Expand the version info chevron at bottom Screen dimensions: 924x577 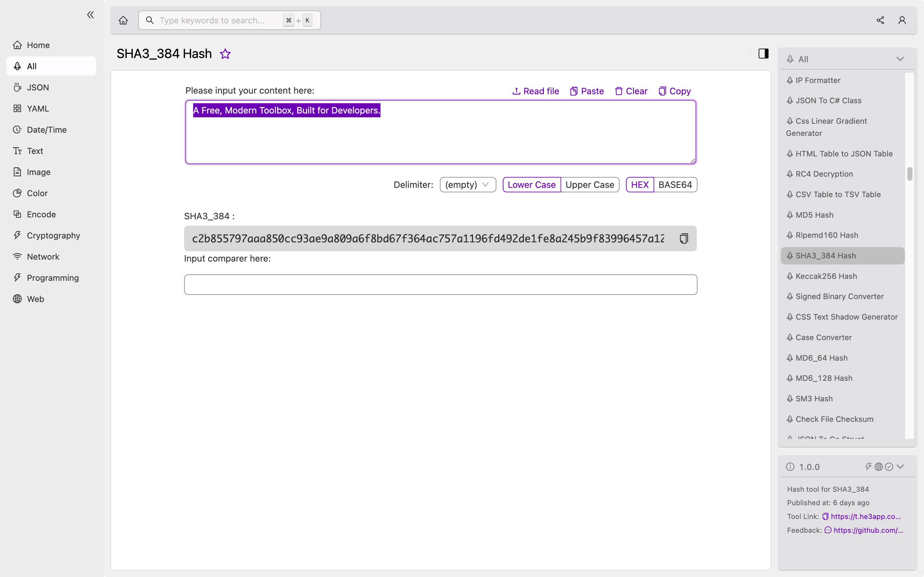(901, 467)
